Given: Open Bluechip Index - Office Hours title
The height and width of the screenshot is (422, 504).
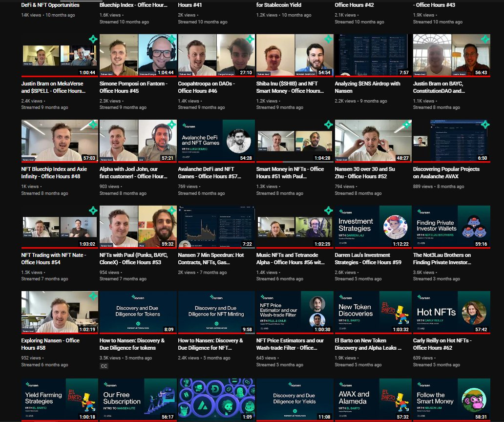Looking at the screenshot, I should tap(133, 5).
